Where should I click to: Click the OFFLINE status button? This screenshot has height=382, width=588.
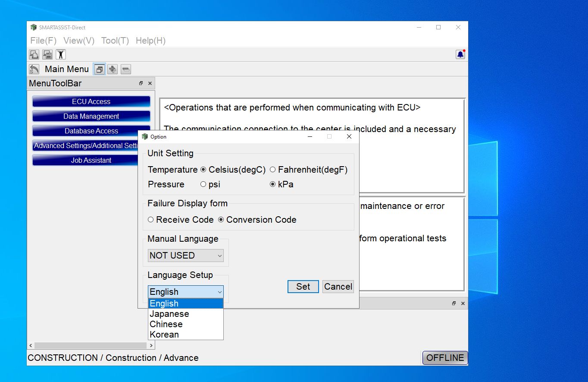(445, 358)
